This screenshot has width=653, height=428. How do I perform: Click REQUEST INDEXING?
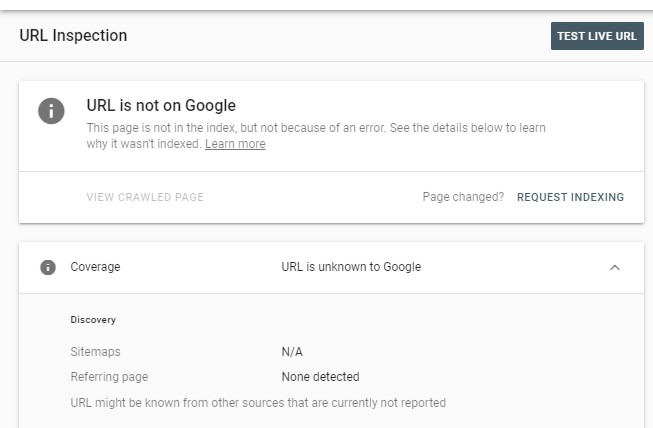tap(570, 197)
